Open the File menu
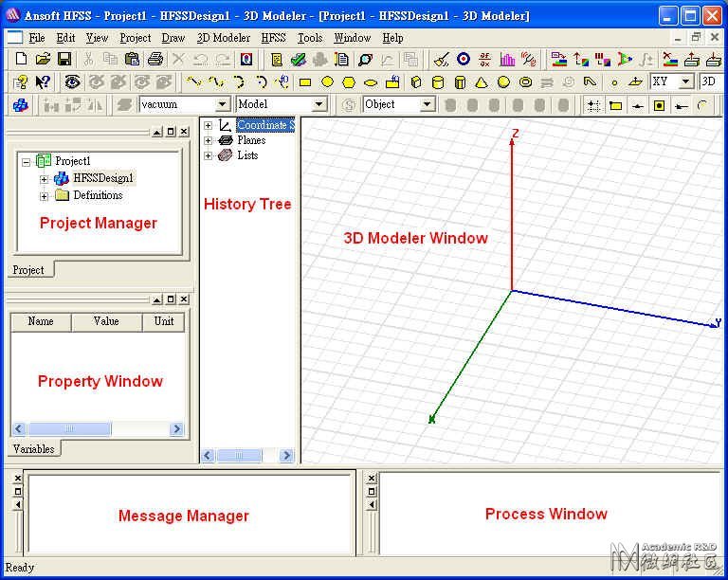The width and height of the screenshot is (728, 580). coord(37,38)
